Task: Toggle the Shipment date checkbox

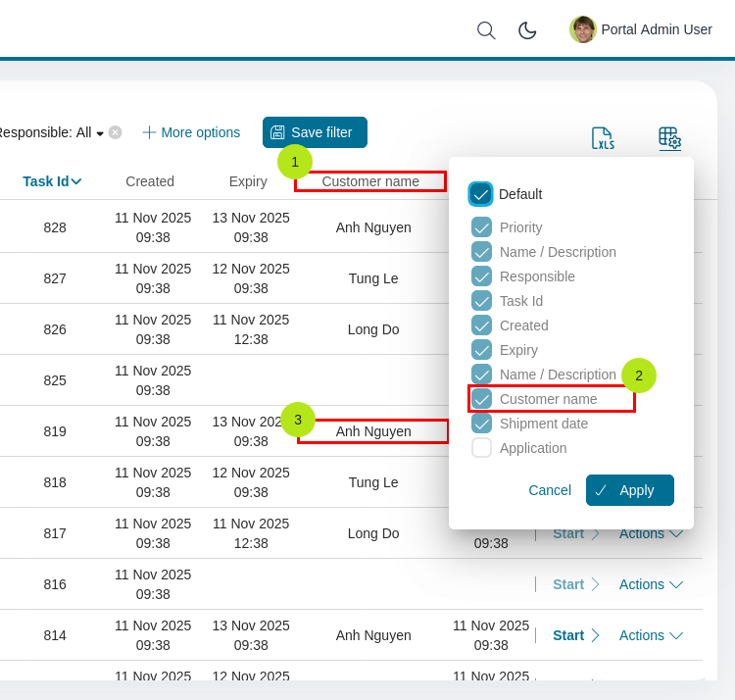Action: coord(481,424)
